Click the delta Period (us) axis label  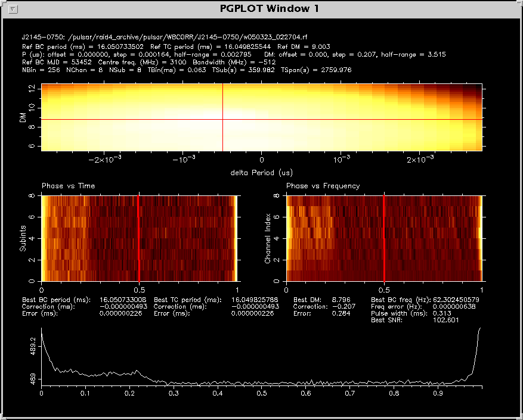(x=261, y=172)
